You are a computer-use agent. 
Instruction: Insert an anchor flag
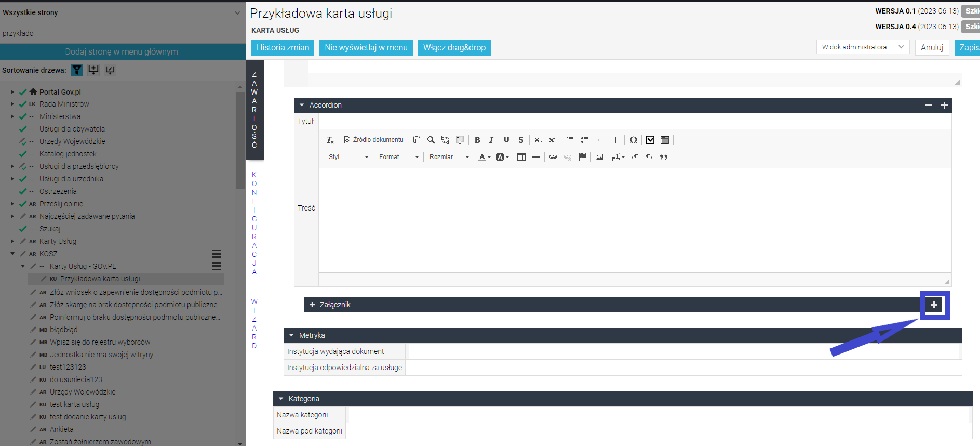click(582, 157)
